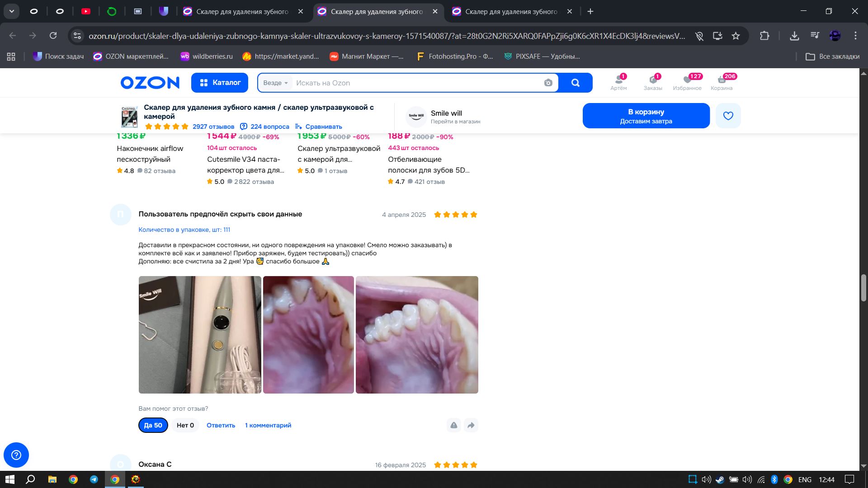Click the share arrow icon on review
Image resolution: width=868 pixels, height=488 pixels.
(471, 425)
